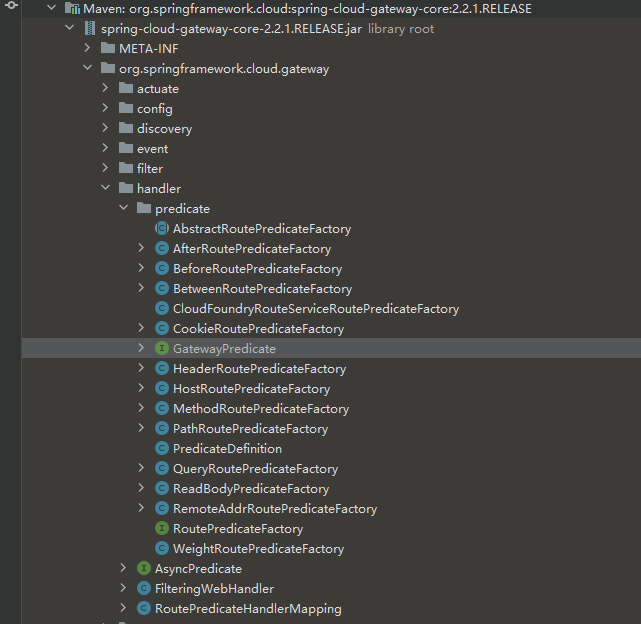Click the class icon of FilteringWebHandler
This screenshot has height=624, width=641.
click(x=144, y=588)
